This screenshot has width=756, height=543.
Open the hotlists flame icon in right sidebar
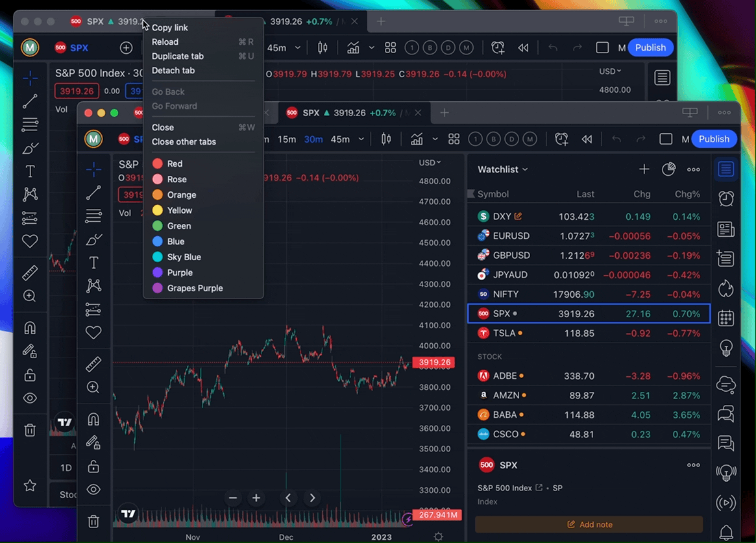point(726,289)
